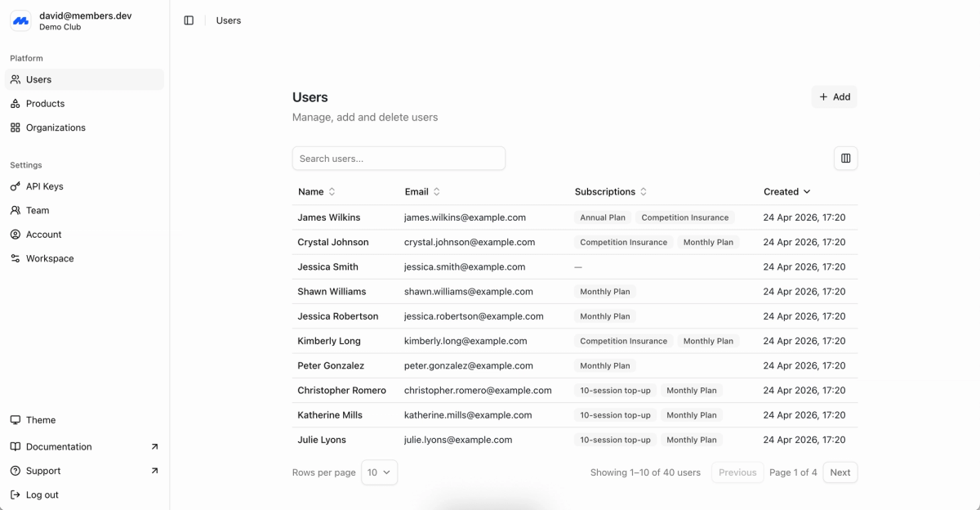Viewport: 980px width, 510px height.
Task: Open the Documentation link label
Action: 59,447
